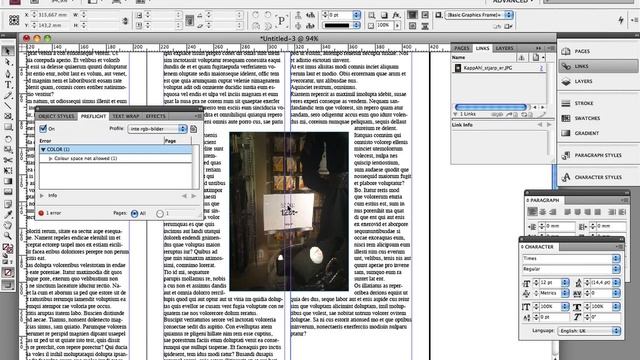Expand the Preflight Info section
The height and width of the screenshot is (360, 640).
42,196
